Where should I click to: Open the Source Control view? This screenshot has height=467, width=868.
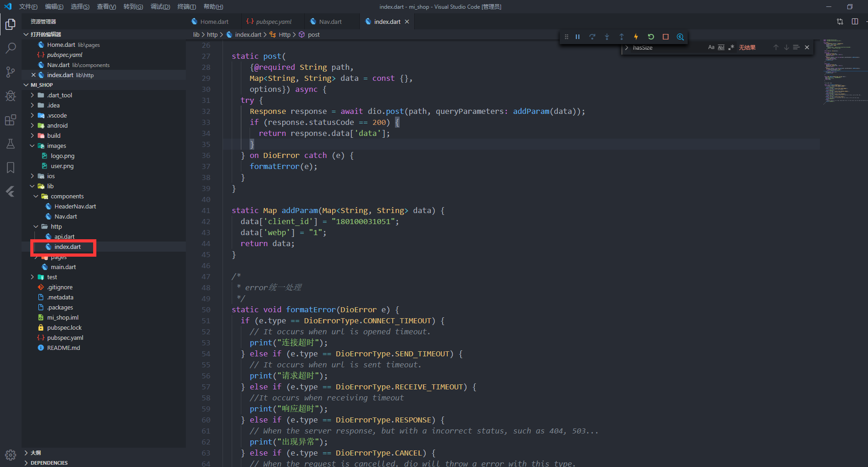[11, 72]
